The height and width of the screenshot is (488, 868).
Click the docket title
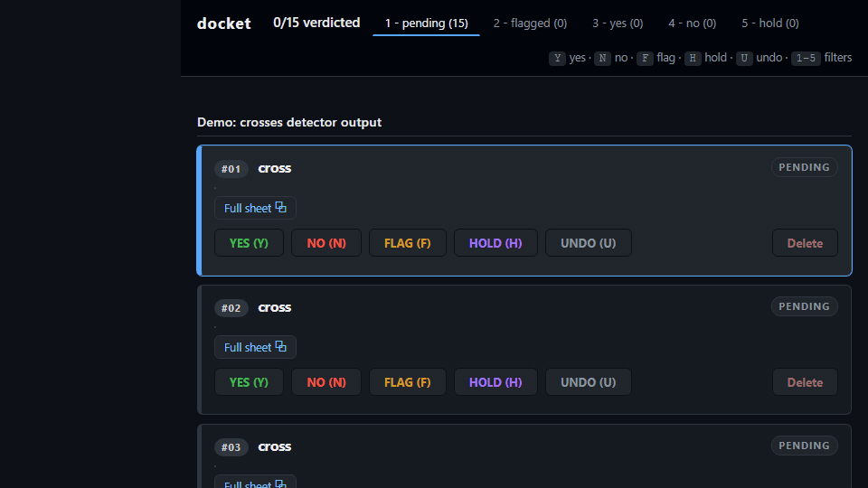click(224, 23)
